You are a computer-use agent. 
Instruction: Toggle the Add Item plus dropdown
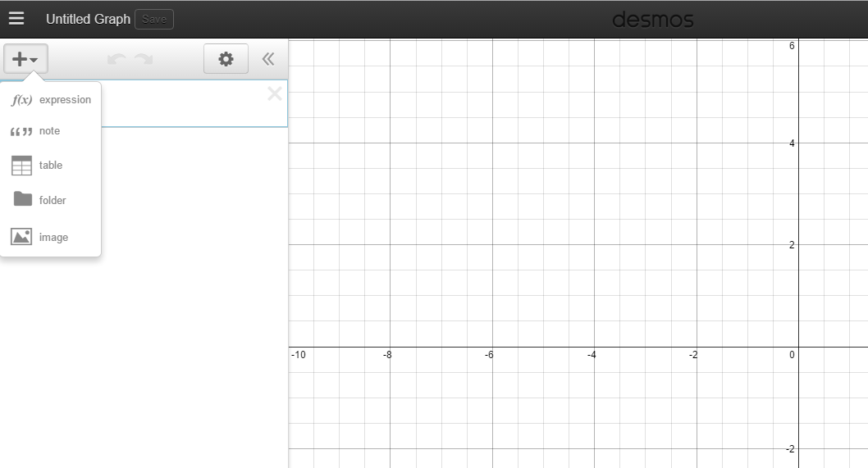pyautogui.click(x=25, y=59)
